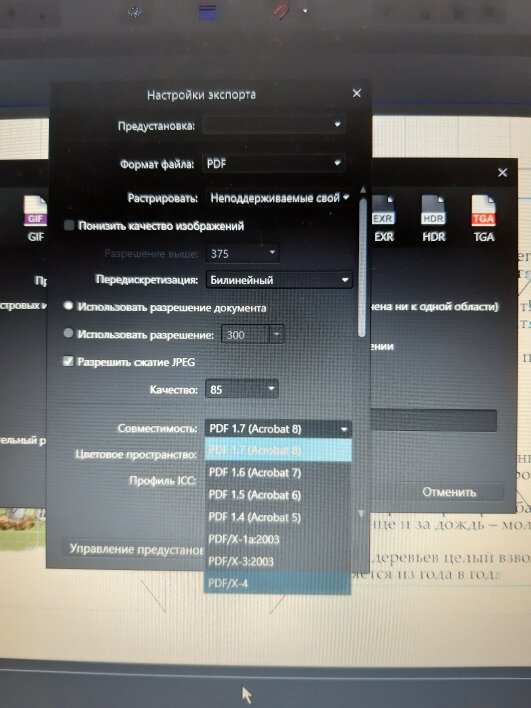Screen dimensions: 531x708
Task: Click the 'Профиль ICC:' label
Action: coord(163,480)
